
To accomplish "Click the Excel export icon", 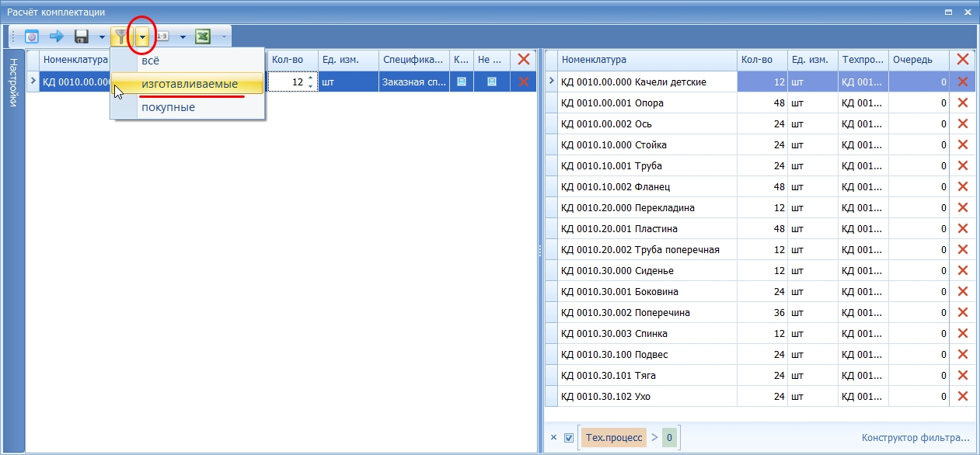I will [x=202, y=36].
